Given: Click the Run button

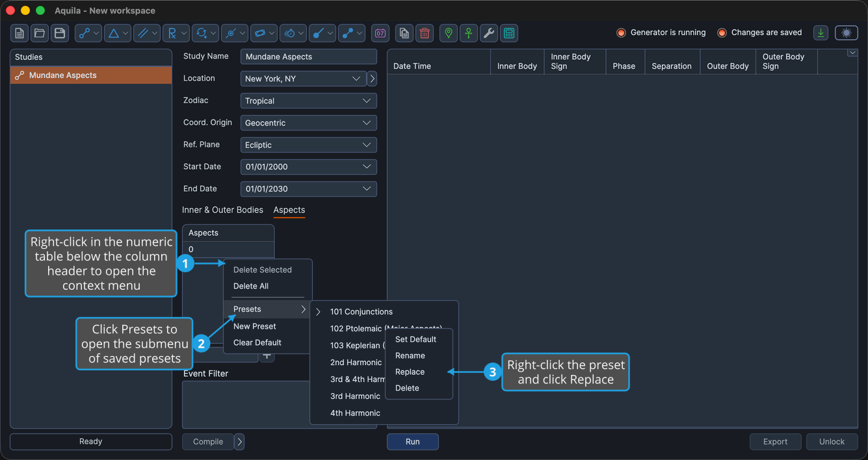Looking at the screenshot, I should coord(413,442).
